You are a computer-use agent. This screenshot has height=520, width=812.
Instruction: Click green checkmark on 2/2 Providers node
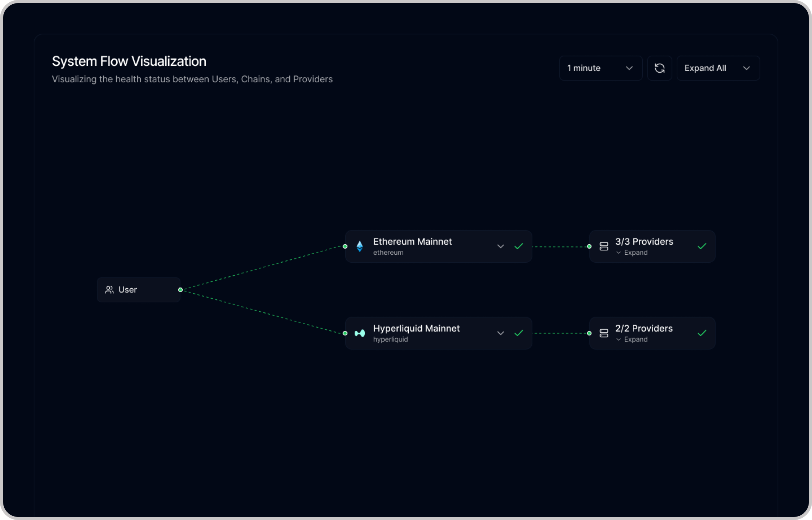tap(702, 333)
